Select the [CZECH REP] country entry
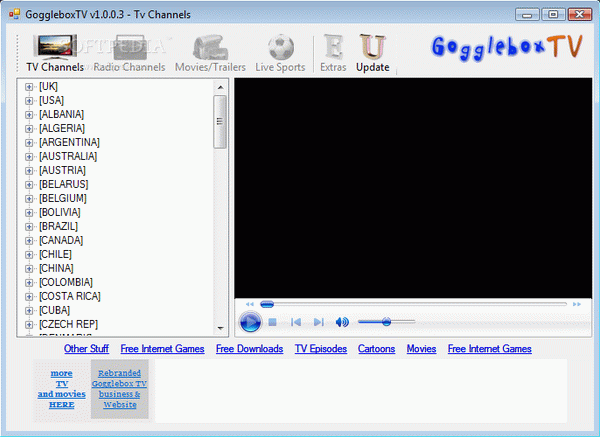Screen dimensions: 600x437 coord(68,324)
